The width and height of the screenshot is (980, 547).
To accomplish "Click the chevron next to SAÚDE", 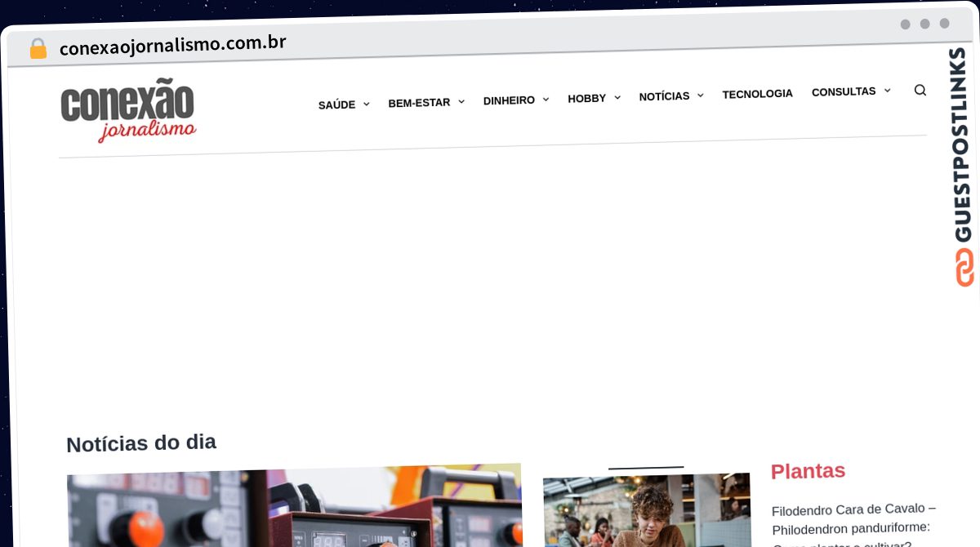I will tap(366, 105).
